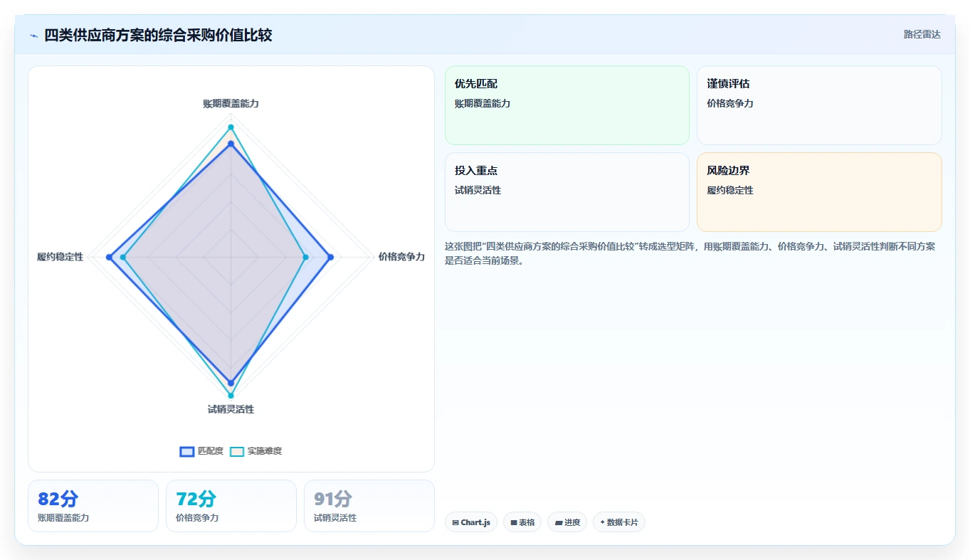Click 账期覆盖能力 text in the 优先匹配 card
Screen dimensions: 970x560
483,103
